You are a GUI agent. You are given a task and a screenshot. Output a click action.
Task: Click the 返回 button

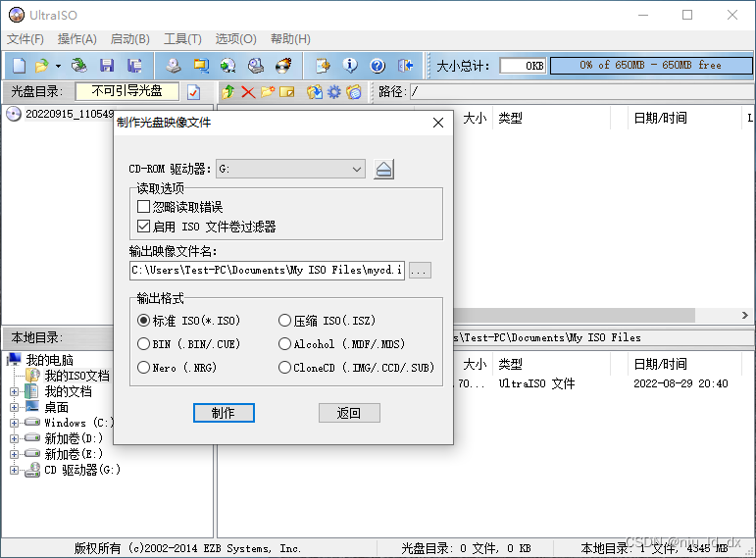pyautogui.click(x=349, y=413)
